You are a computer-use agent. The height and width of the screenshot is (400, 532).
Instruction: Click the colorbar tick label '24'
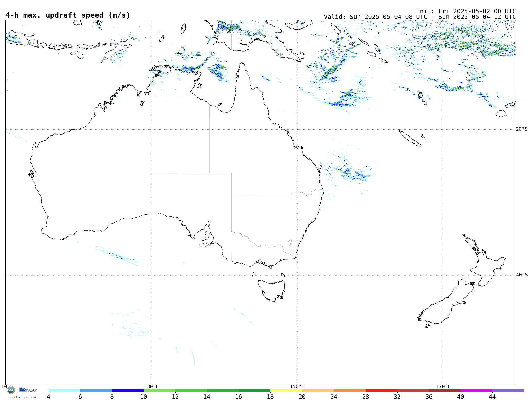pos(334,397)
